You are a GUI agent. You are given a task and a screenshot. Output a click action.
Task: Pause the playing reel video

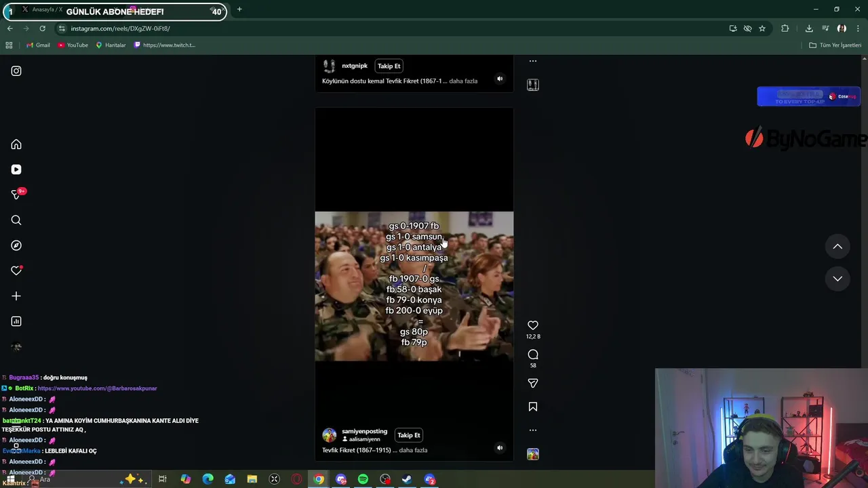(x=414, y=286)
